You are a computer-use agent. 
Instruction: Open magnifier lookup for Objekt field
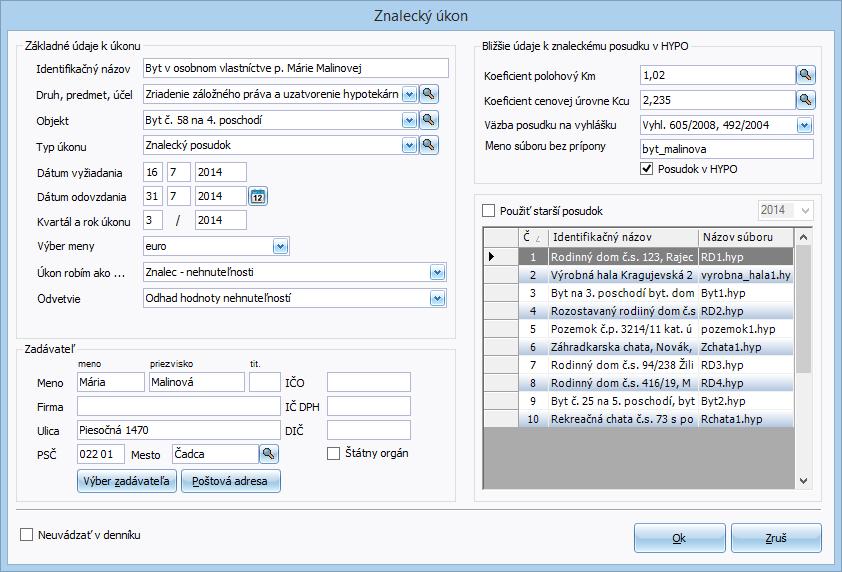429,119
